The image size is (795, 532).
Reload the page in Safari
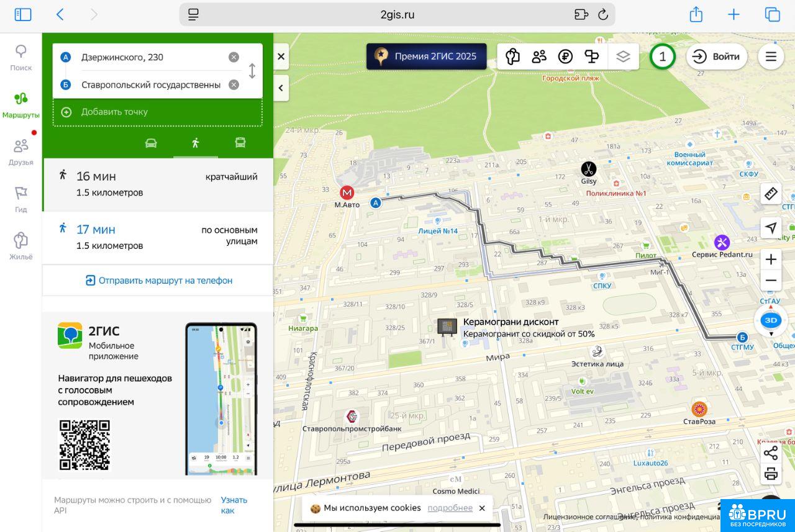click(602, 14)
